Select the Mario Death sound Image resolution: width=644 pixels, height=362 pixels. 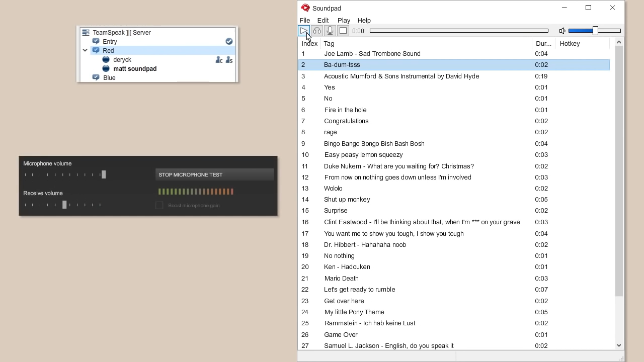[x=454, y=279]
